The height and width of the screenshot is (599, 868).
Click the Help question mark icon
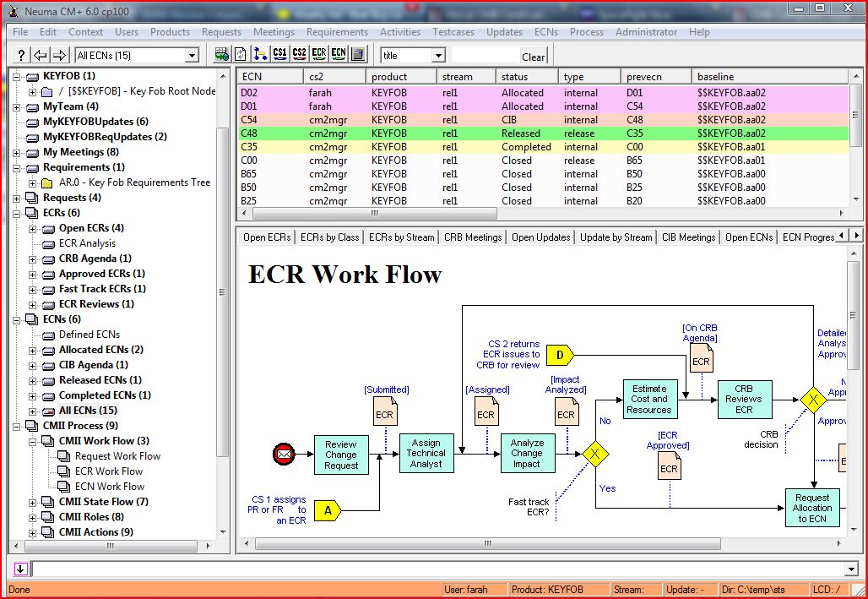pos(20,54)
